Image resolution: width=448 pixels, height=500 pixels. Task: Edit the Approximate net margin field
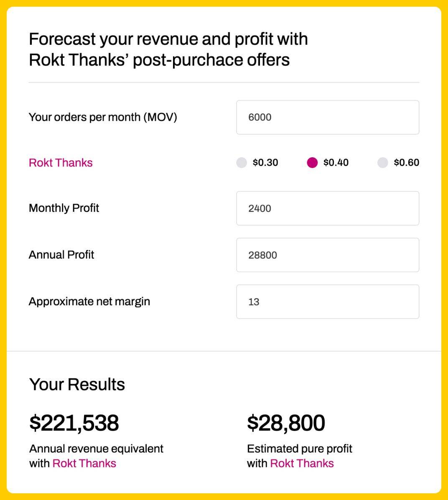coord(327,302)
